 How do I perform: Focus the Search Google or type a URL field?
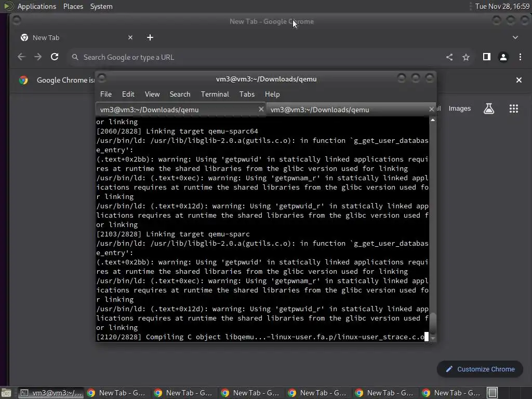point(255,57)
